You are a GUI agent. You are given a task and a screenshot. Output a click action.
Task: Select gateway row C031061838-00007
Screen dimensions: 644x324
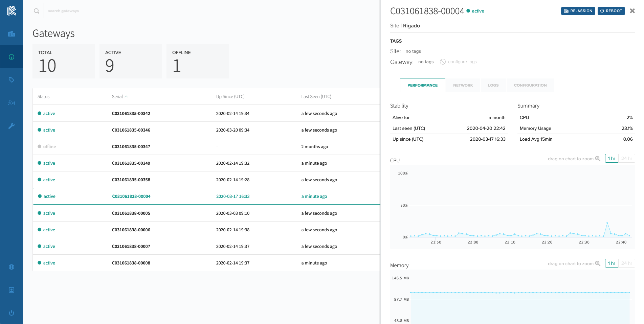tap(206, 246)
